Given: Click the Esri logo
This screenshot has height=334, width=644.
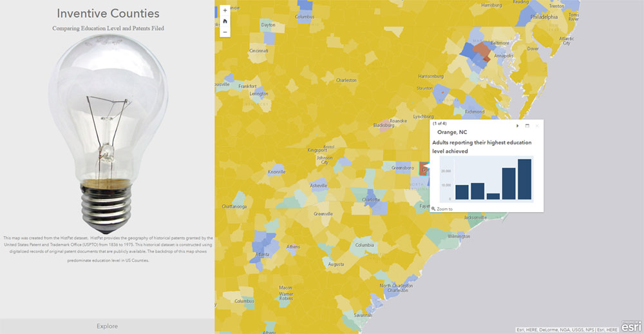Looking at the screenshot, I should [631, 326].
